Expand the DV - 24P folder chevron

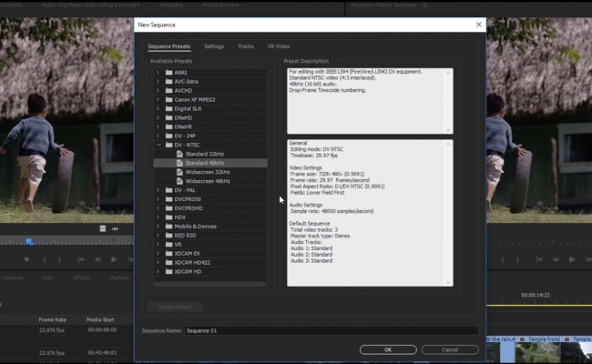(158, 136)
